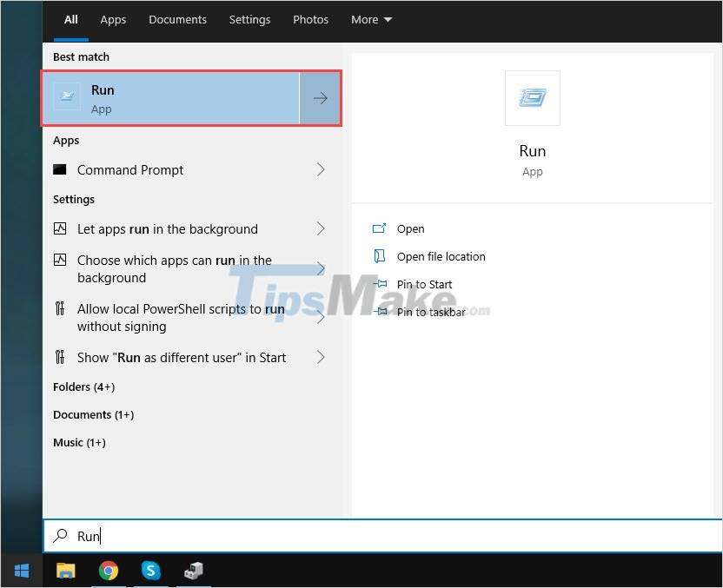Launch Google Chrome from the taskbar
This screenshot has height=588, width=723.
[x=108, y=571]
